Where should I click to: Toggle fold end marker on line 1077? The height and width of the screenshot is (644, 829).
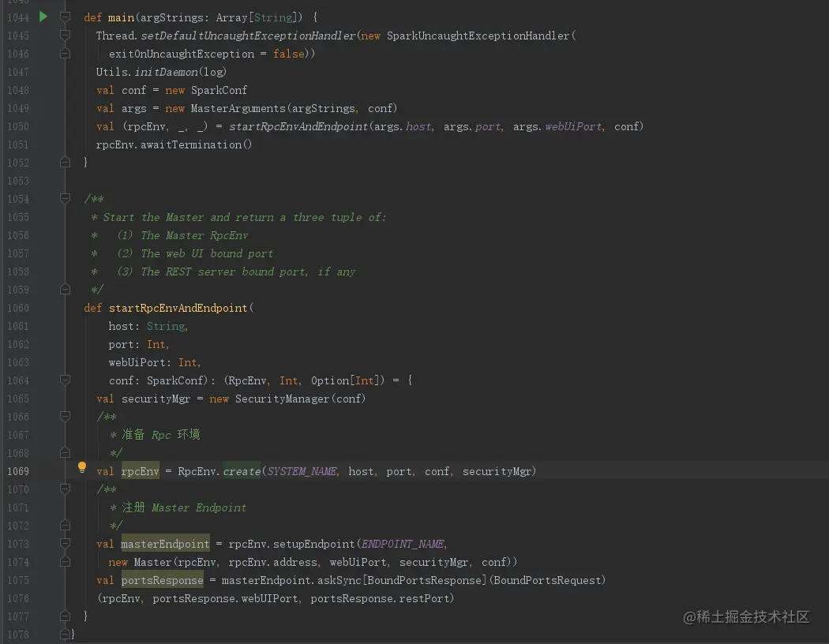65,616
